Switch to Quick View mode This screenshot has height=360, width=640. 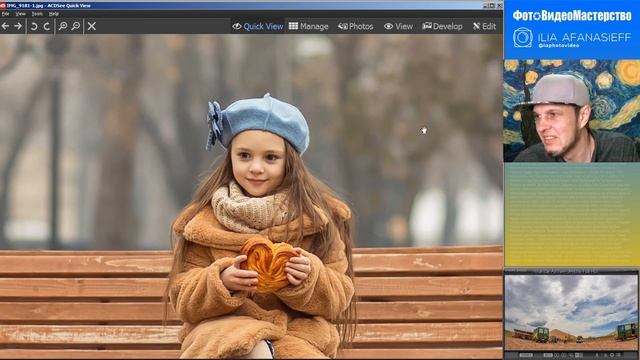tap(258, 26)
